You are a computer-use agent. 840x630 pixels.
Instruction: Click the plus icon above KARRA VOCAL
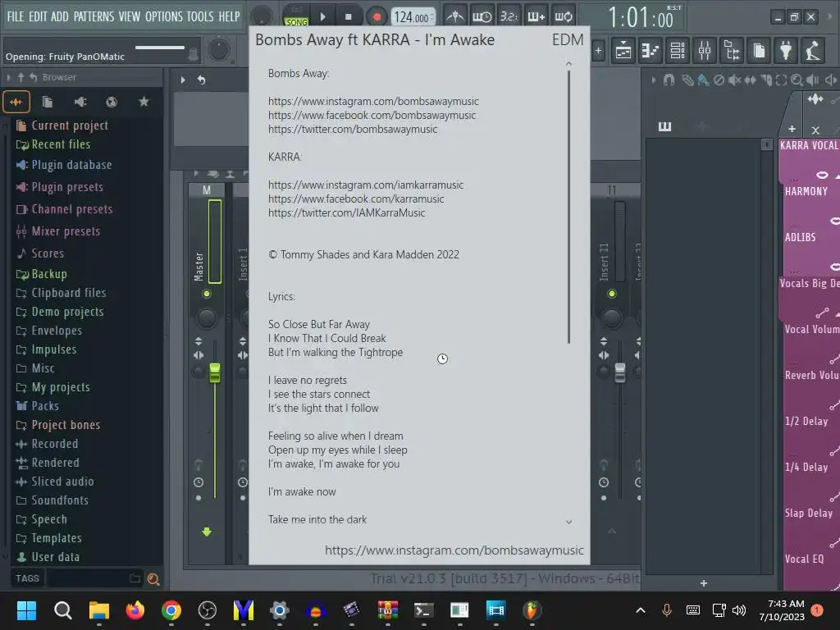[792, 129]
